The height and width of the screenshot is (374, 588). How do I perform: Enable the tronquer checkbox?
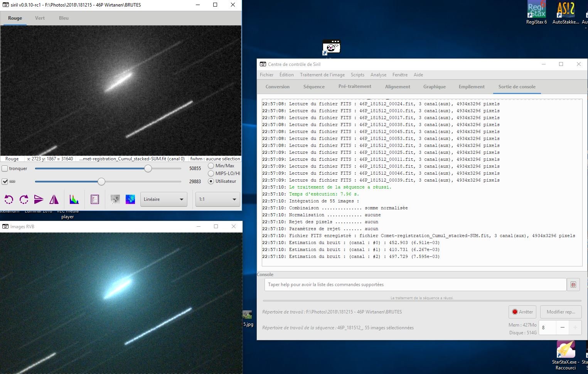[5, 168]
